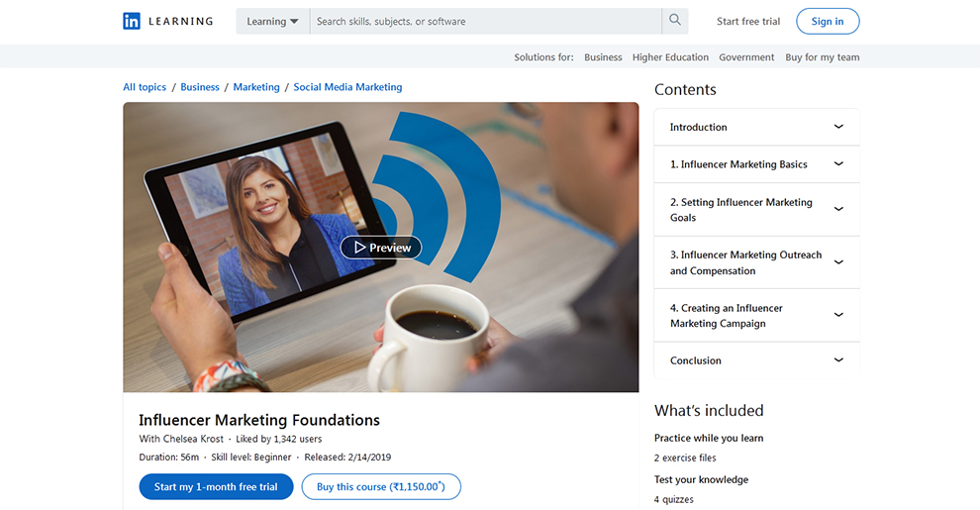Click the 4 quizzes text
Image resolution: width=980 pixels, height=510 pixels.
tap(674, 499)
